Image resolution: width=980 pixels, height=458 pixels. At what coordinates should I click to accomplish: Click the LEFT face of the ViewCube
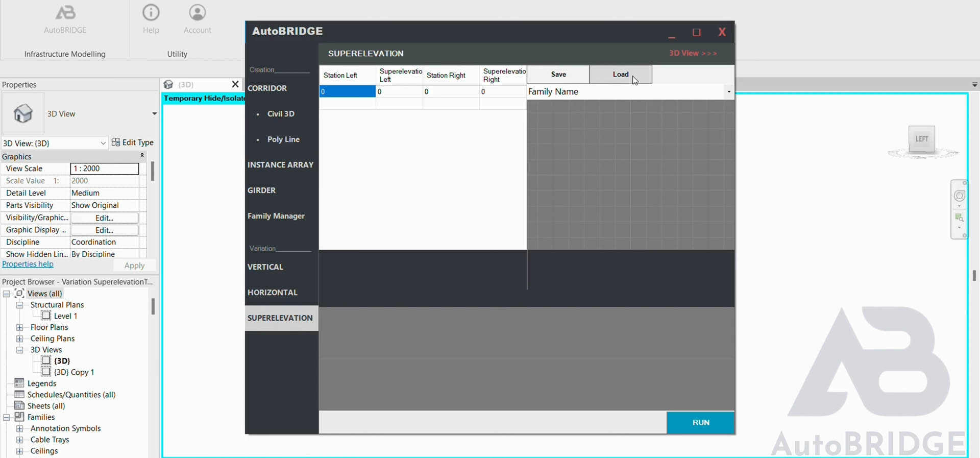[922, 139]
